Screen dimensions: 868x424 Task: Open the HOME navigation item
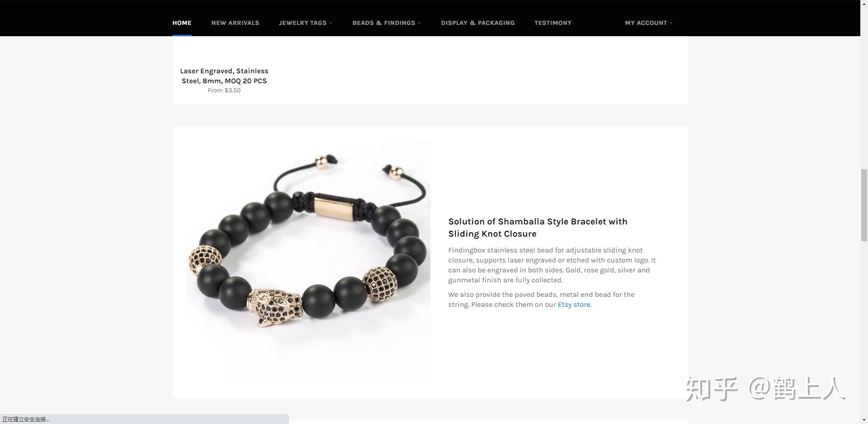click(x=182, y=23)
